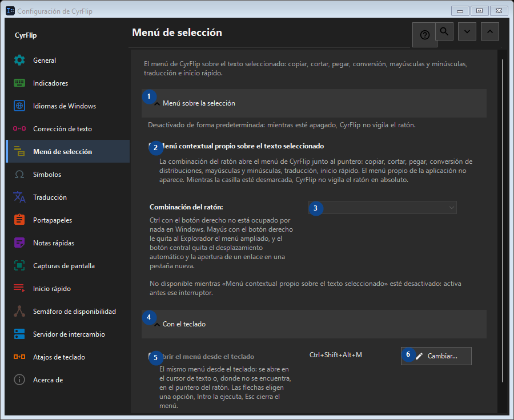Select Menú de selección in sidebar
The width and height of the screenshot is (514, 420).
click(68, 151)
